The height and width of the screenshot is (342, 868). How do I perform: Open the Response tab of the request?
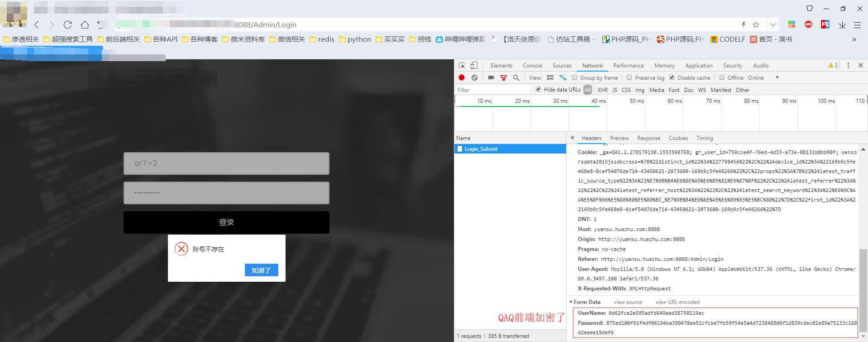[x=649, y=138]
